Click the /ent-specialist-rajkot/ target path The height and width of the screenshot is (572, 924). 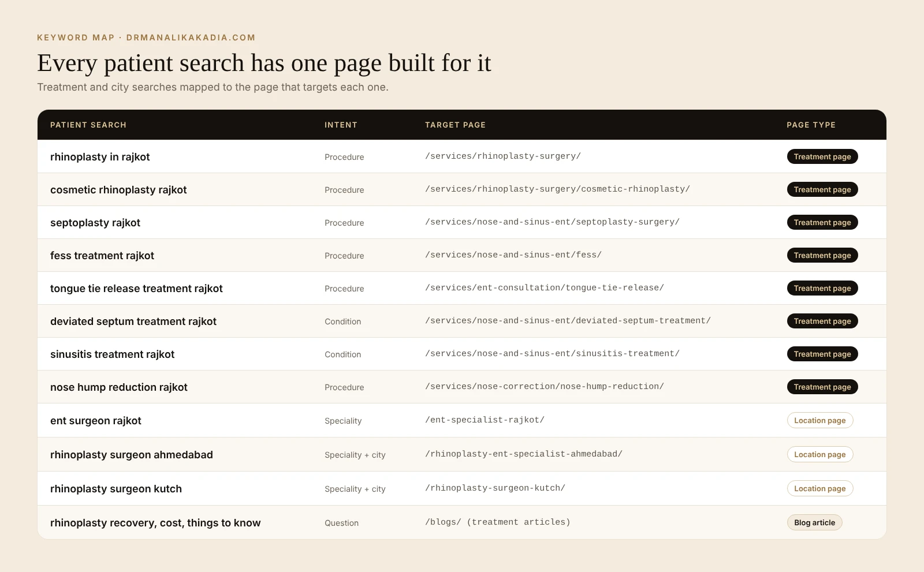coord(485,420)
